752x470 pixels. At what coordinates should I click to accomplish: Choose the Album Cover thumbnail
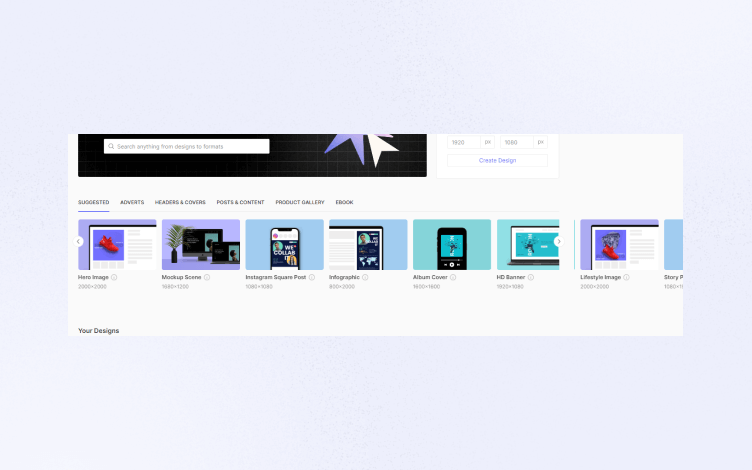pos(452,245)
